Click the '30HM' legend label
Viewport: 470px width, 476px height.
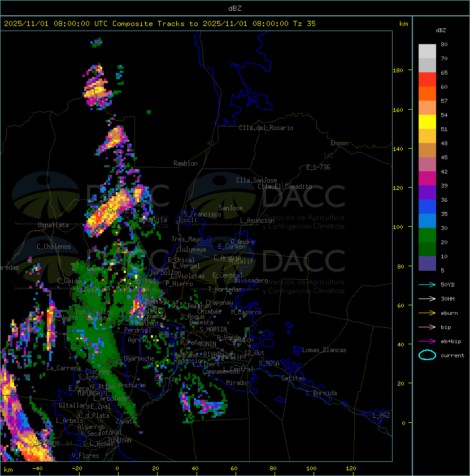[x=447, y=298]
